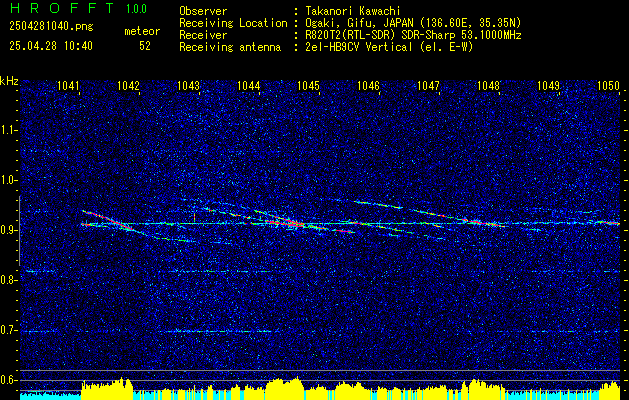Click the HROFFT program title text

coord(62,8)
